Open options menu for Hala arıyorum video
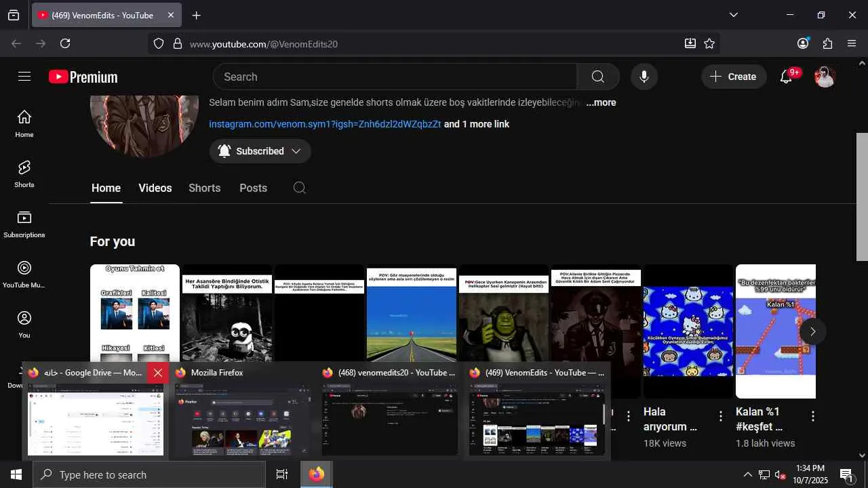Image resolution: width=868 pixels, height=488 pixels. pos(721,416)
